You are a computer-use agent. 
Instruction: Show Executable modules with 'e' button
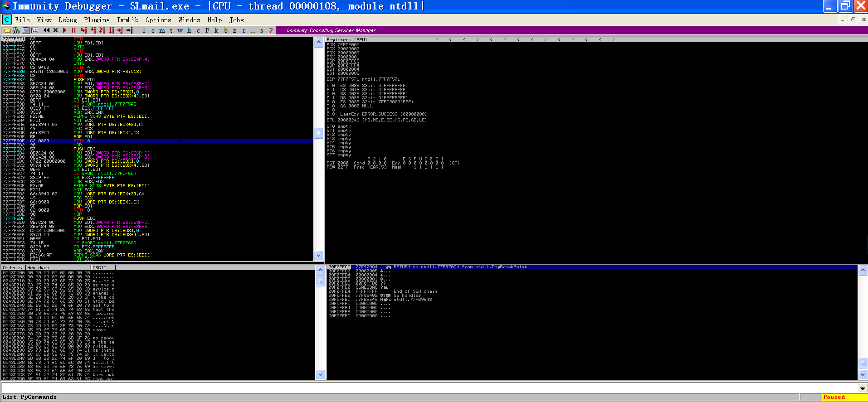(153, 30)
